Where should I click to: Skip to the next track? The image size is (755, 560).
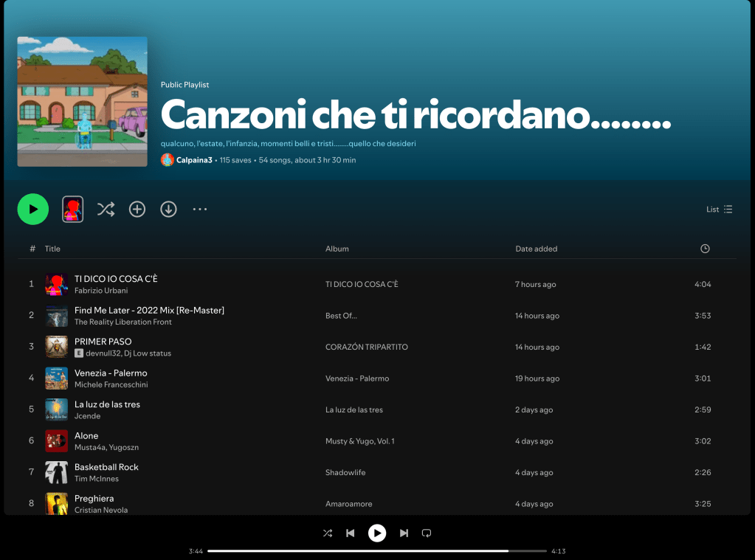pyautogui.click(x=404, y=533)
